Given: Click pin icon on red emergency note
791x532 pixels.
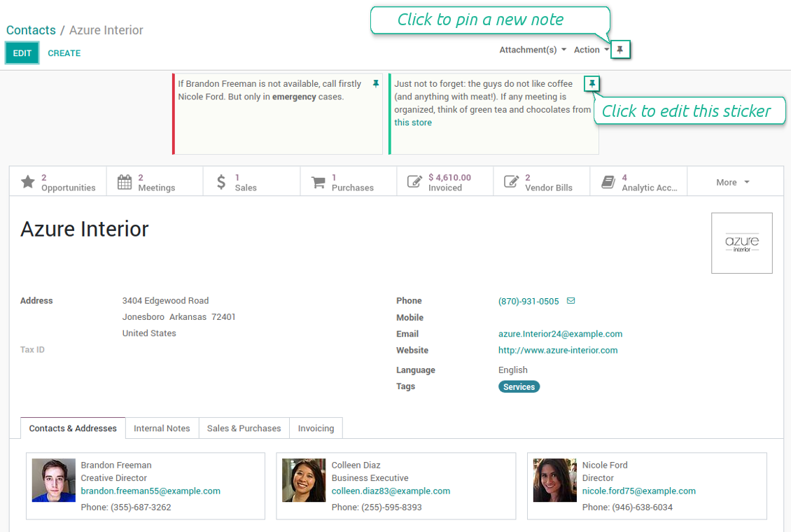Looking at the screenshot, I should point(376,84).
